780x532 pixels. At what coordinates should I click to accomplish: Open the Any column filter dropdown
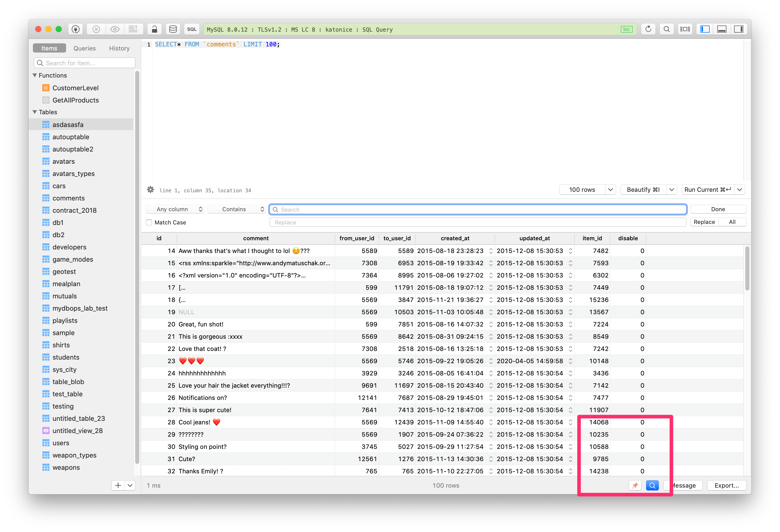[174, 209]
